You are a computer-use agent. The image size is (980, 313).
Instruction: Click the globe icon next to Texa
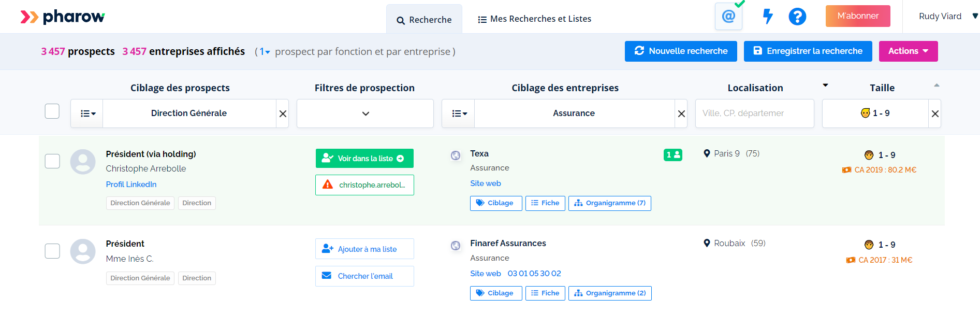click(456, 155)
